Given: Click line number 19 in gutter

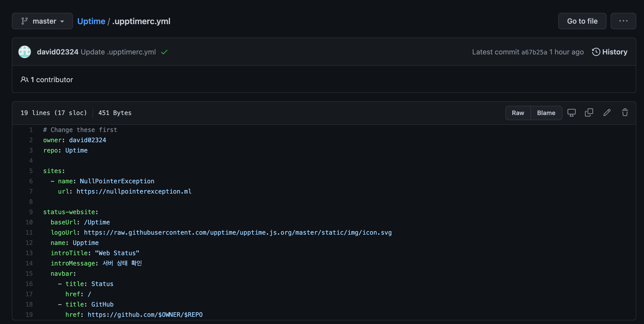Looking at the screenshot, I should point(29,315).
